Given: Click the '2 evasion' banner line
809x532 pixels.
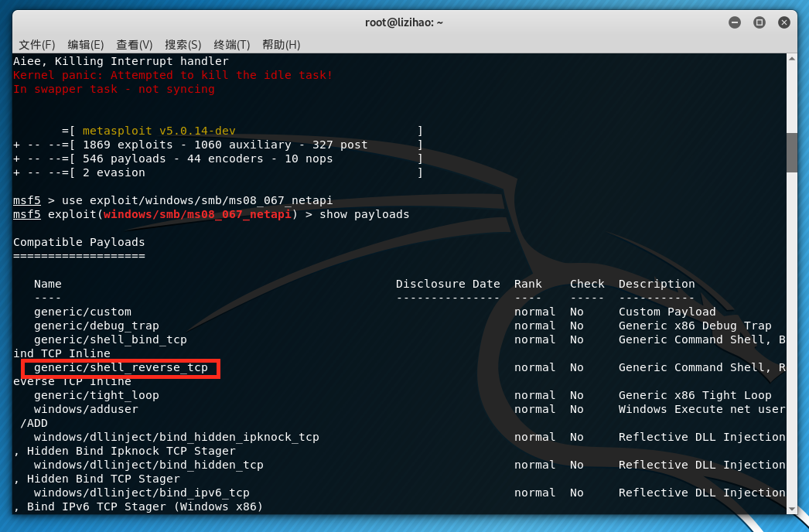Looking at the screenshot, I should tap(114, 172).
